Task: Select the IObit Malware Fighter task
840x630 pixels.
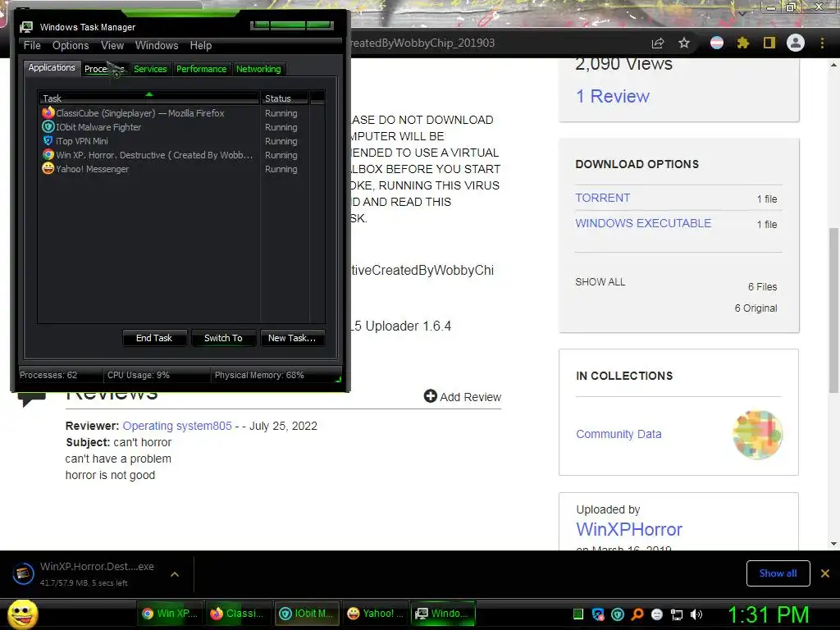Action: point(149,127)
